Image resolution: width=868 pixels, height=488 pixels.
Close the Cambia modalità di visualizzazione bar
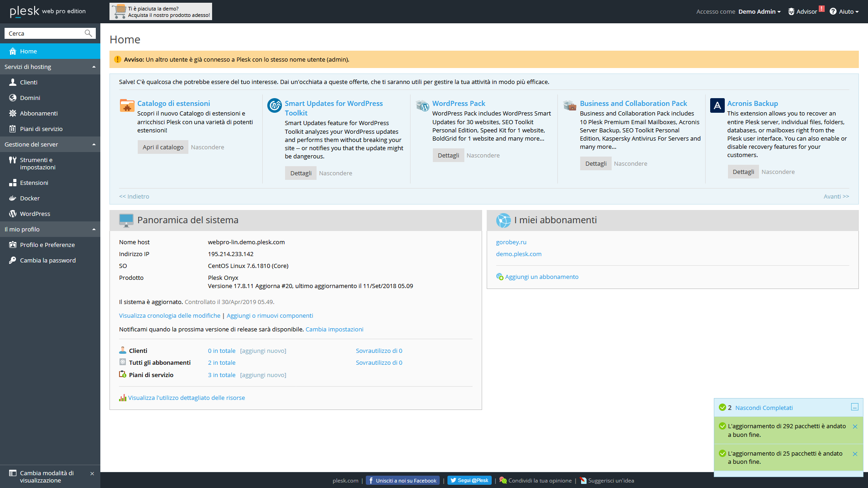click(92, 473)
